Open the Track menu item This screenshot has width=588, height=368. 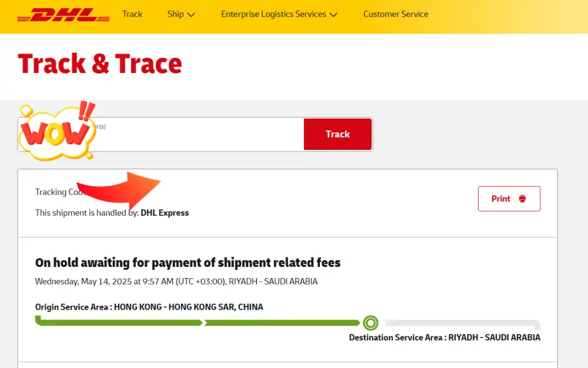click(x=132, y=14)
